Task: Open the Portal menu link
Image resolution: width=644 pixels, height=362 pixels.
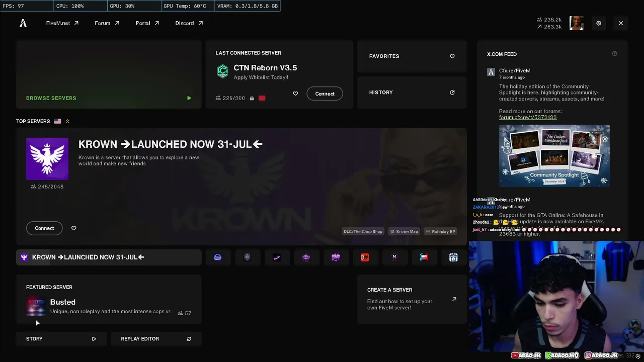Action: pos(147,23)
